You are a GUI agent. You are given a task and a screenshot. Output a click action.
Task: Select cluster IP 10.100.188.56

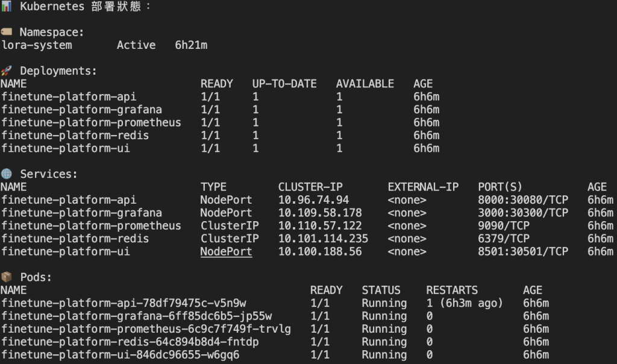click(320, 251)
